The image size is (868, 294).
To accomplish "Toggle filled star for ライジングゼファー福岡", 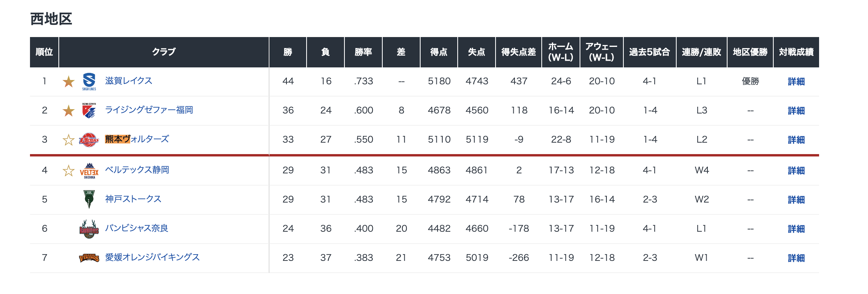I will coord(69,111).
